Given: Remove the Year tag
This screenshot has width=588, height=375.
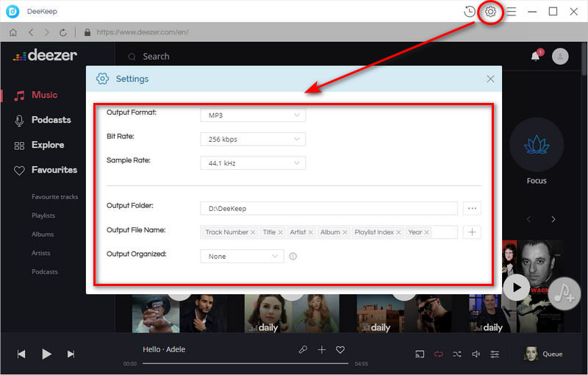Looking at the screenshot, I should click(426, 232).
